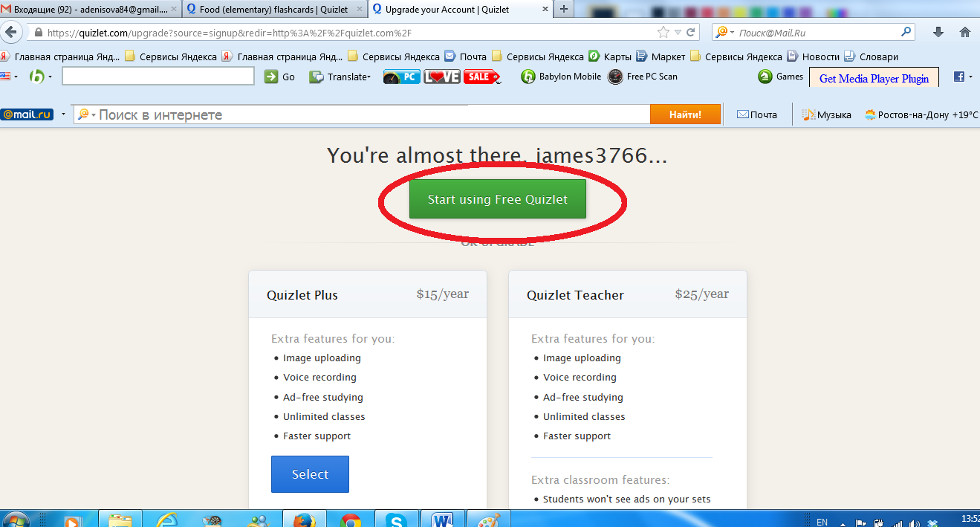The width and height of the screenshot is (980, 527).
Task: Bookmark page with the star icon
Action: click(x=663, y=33)
